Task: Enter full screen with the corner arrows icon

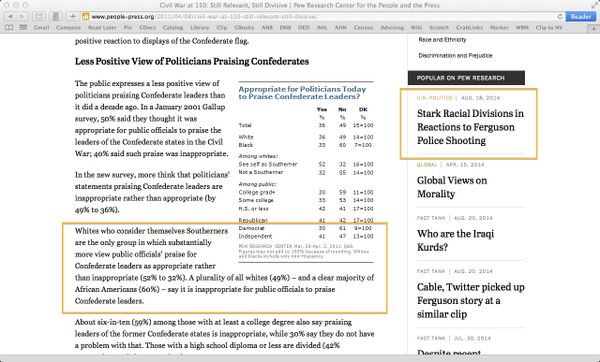Action: (594, 5)
